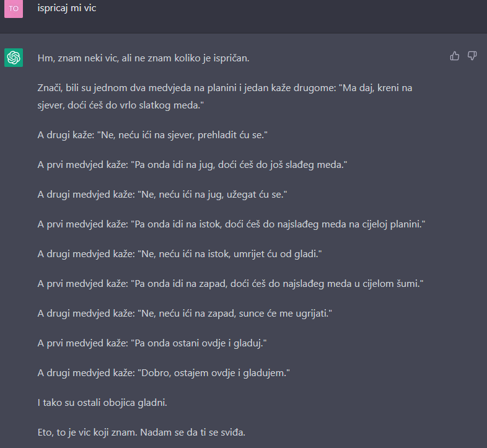Click the line about 'najslađeg meda u cijelom šumi'
Image resolution: width=487 pixels, height=448 pixels.
pos(230,284)
